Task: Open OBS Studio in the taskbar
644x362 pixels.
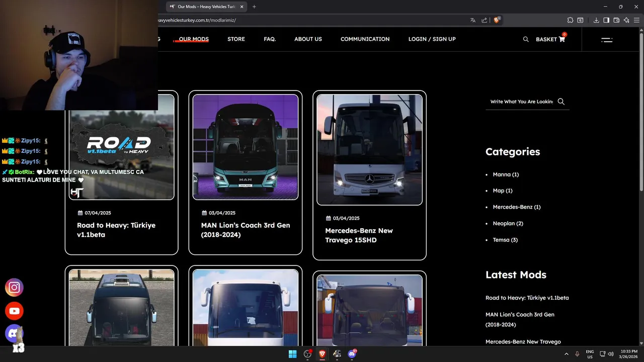Action: click(x=307, y=354)
